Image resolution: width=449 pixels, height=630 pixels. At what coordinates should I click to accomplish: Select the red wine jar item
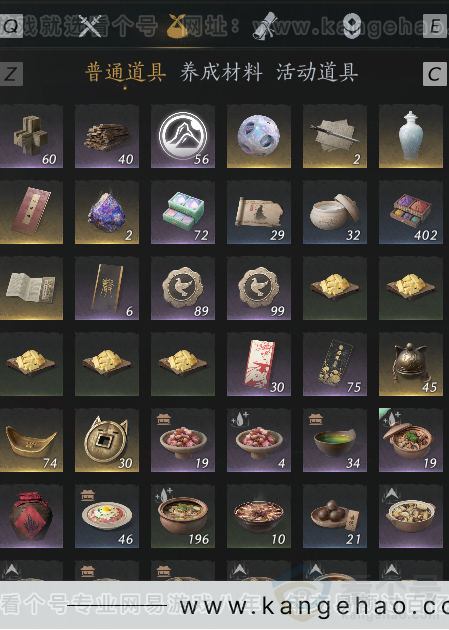31,516
